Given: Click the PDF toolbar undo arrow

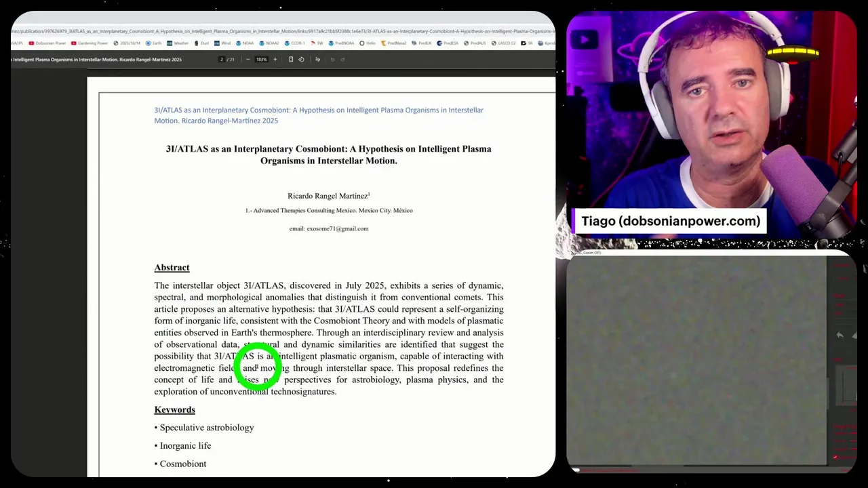Looking at the screenshot, I should click(332, 60).
